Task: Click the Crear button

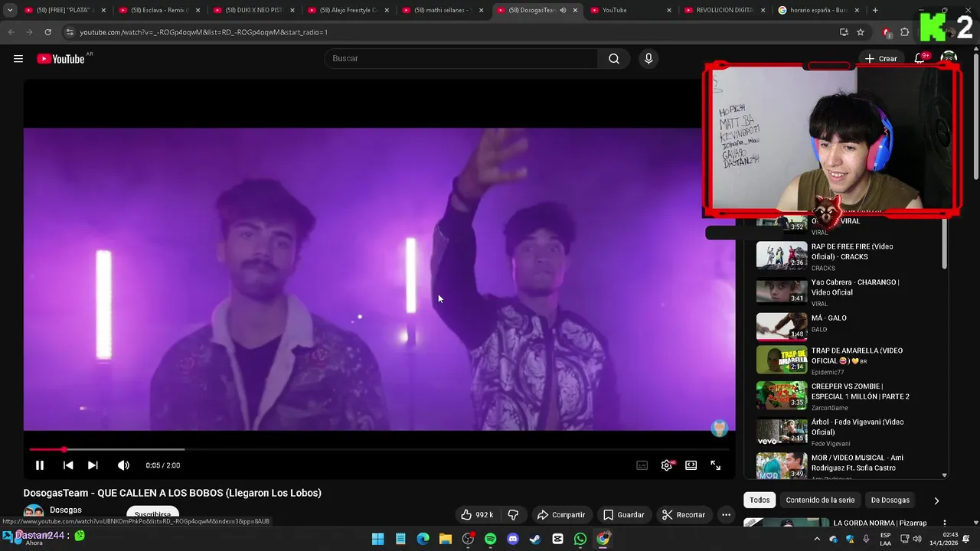Action: [880, 58]
